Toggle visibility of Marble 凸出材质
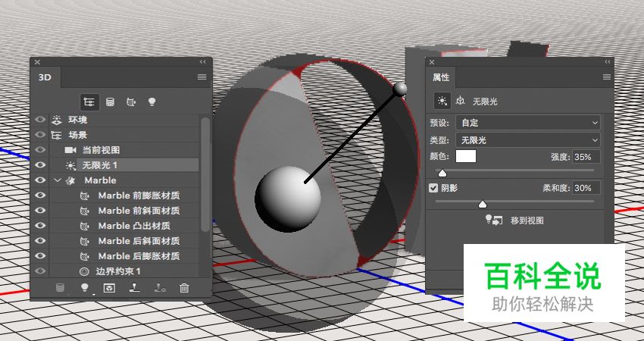Screen dimensions: 644x341 pyautogui.click(x=40, y=226)
